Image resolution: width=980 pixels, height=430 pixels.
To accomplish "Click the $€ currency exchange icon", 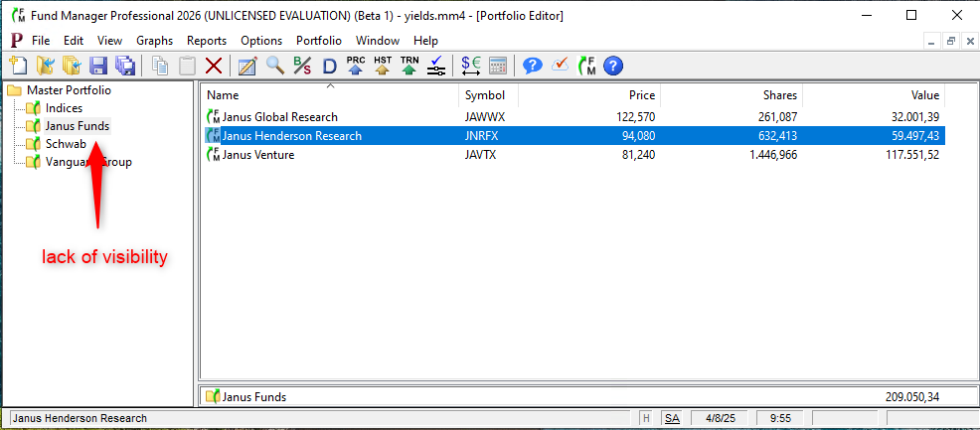I will [471, 66].
